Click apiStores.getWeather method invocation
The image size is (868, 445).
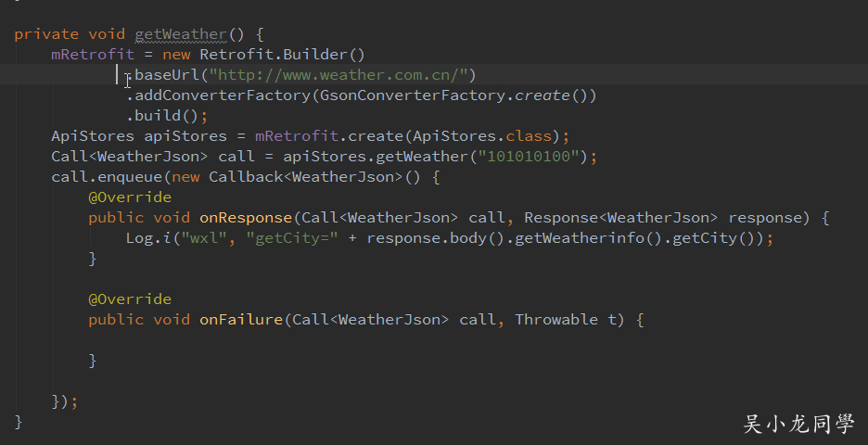point(376,157)
